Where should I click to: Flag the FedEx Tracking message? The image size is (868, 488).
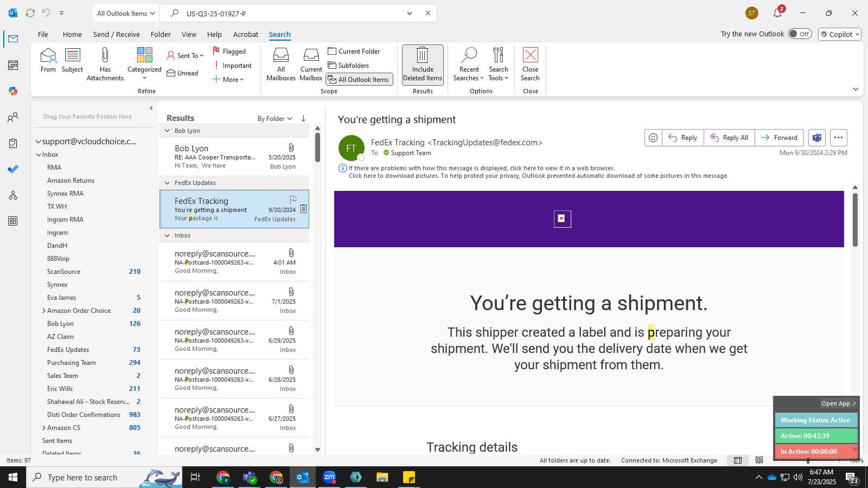293,200
